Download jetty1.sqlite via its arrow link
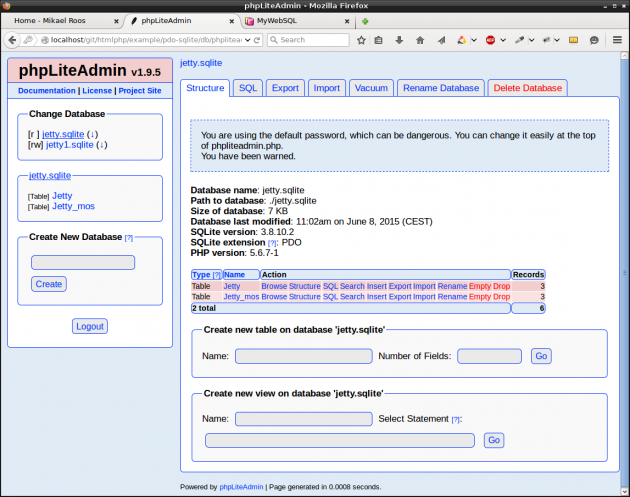 (x=102, y=145)
